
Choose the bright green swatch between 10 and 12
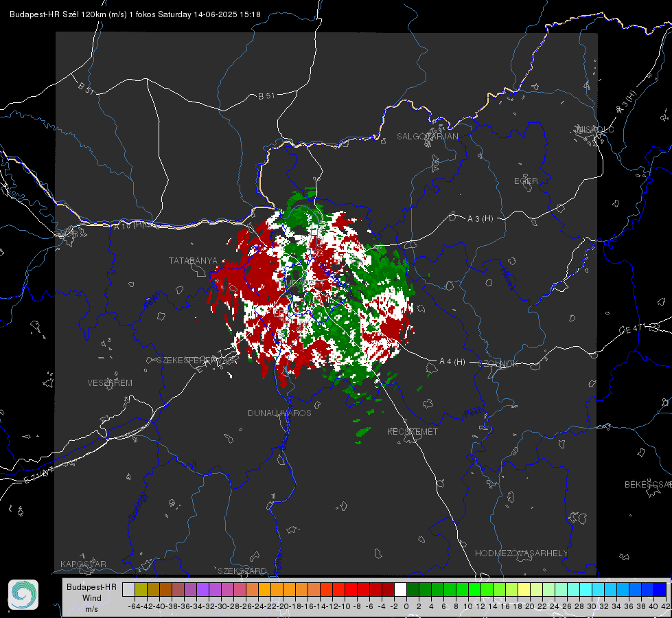tap(474, 589)
